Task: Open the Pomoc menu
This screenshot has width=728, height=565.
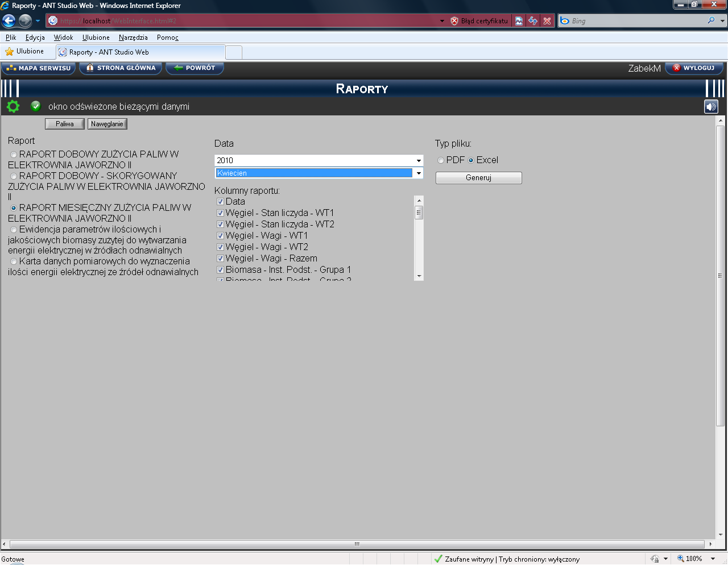Action: click(168, 38)
